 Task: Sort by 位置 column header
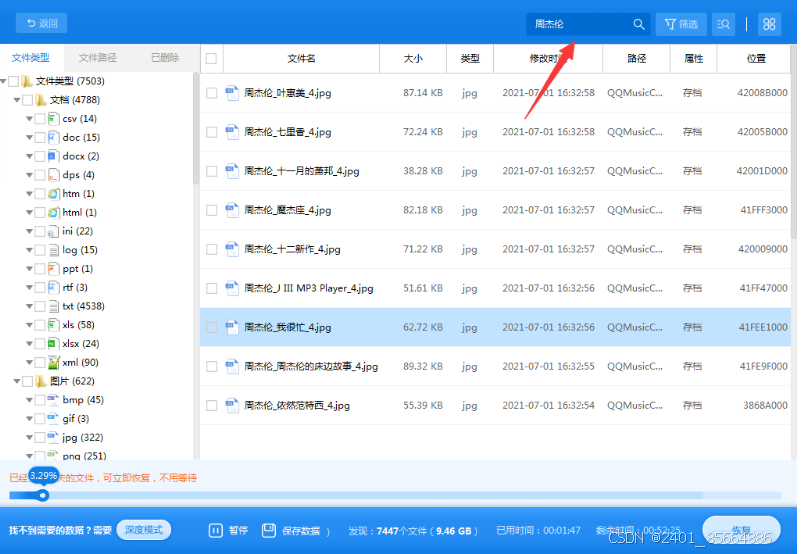[x=756, y=59]
